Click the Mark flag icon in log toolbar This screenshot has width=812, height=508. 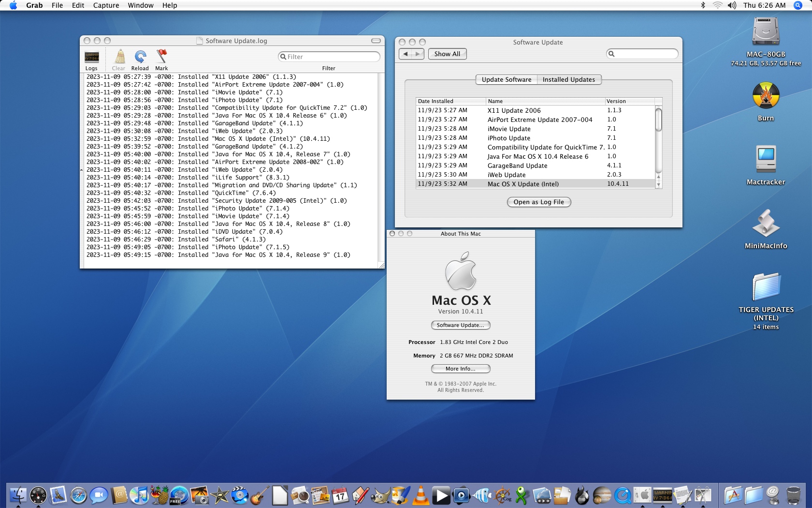tap(161, 60)
